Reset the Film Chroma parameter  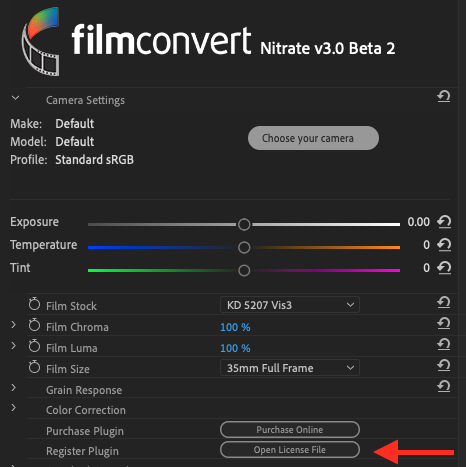[444, 323]
